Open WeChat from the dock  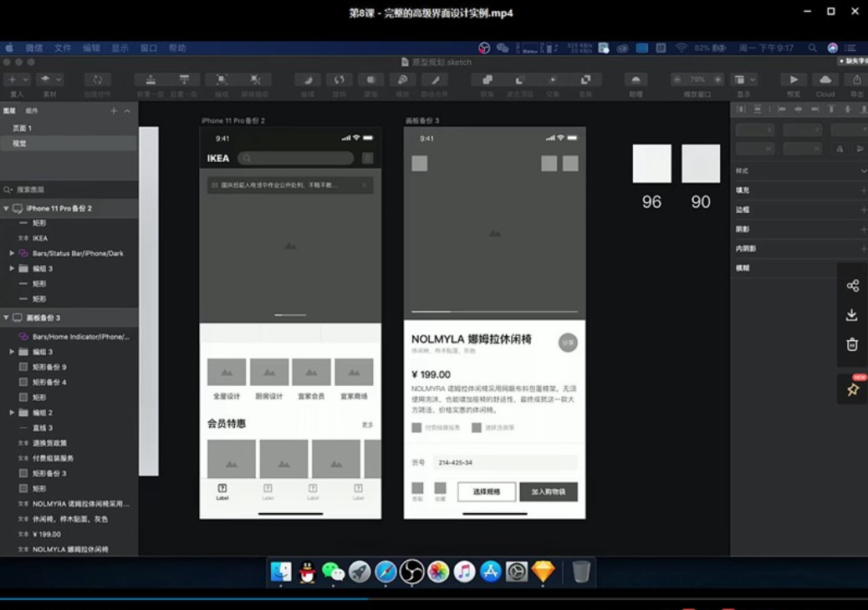point(334,572)
